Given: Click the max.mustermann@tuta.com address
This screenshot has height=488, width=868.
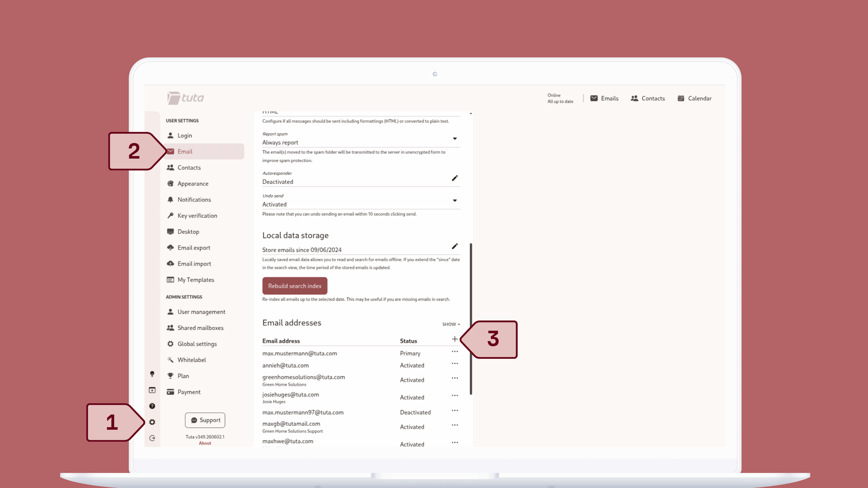Looking at the screenshot, I should [299, 353].
